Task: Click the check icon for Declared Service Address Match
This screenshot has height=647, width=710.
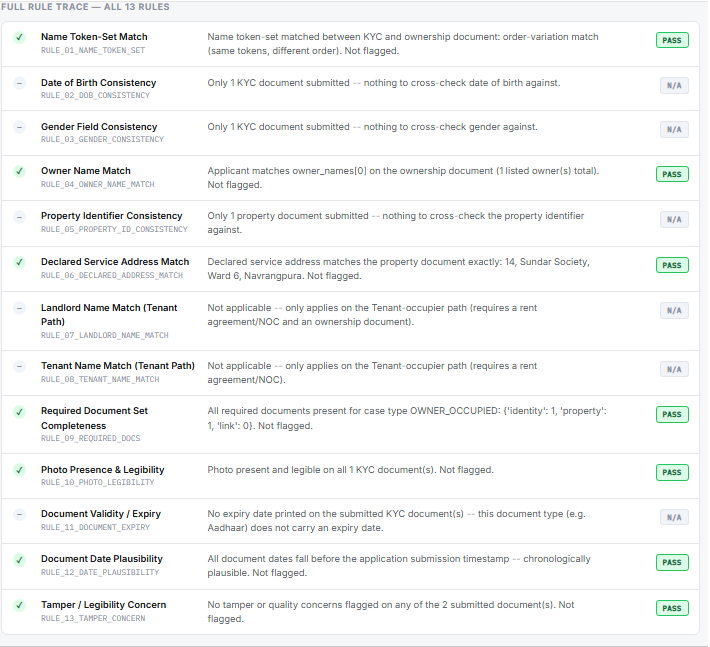Action: pyautogui.click(x=19, y=262)
